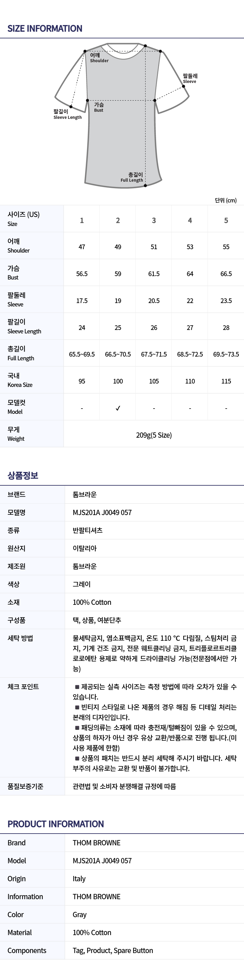Click the 209g(5 Size) weight cell
The height and width of the screenshot is (980, 244).
pyautogui.click(x=154, y=435)
